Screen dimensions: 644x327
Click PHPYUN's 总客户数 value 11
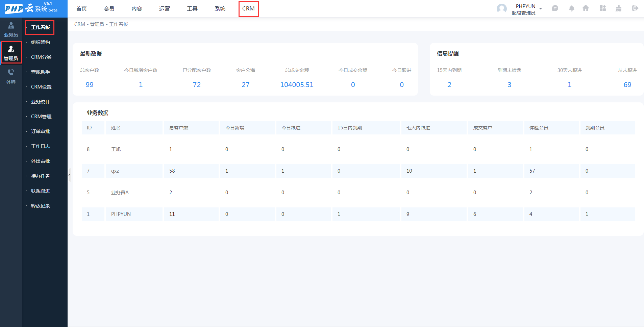(172, 214)
